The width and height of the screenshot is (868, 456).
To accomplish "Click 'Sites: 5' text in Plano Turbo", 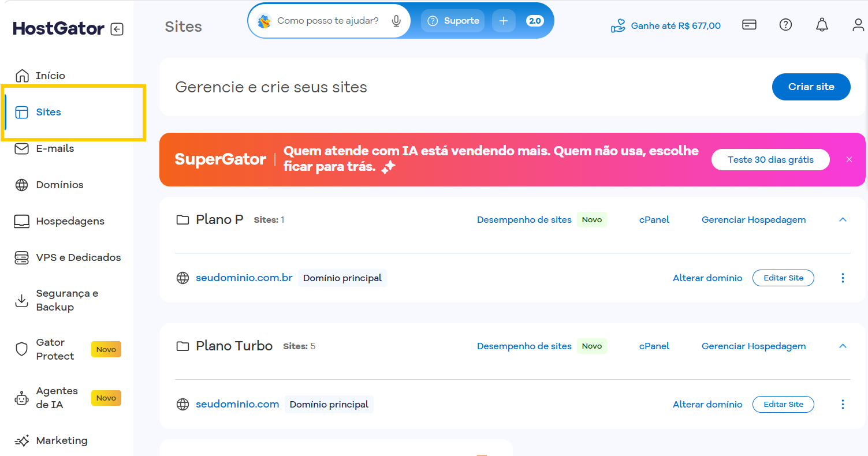I will 299,346.
